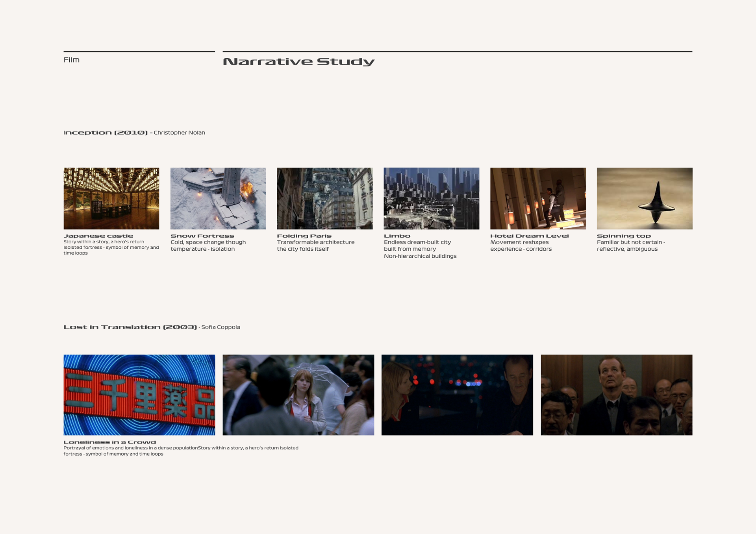Click the Limbo city thumbnail

click(x=432, y=198)
